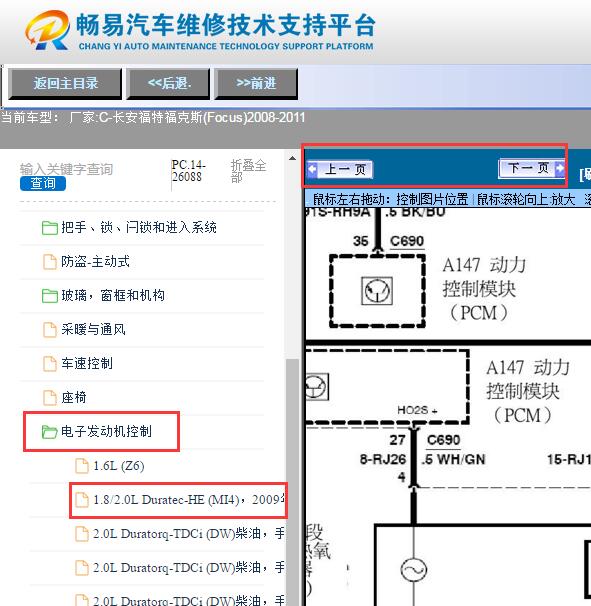Viewport: 591px width, 606px height.
Task: Go forward with the >>前进 button
Action: click(256, 83)
